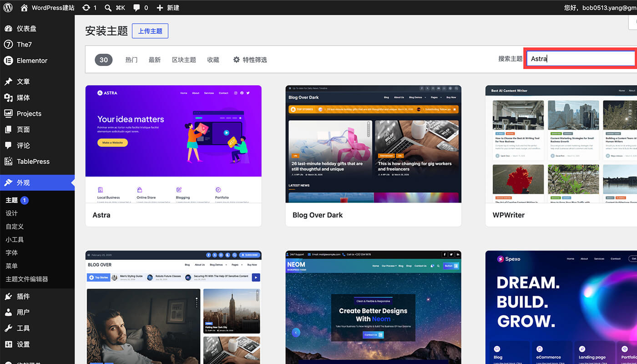This screenshot has height=364, width=637.
Task: Switch to the 收藏 filter tab
Action: click(213, 60)
